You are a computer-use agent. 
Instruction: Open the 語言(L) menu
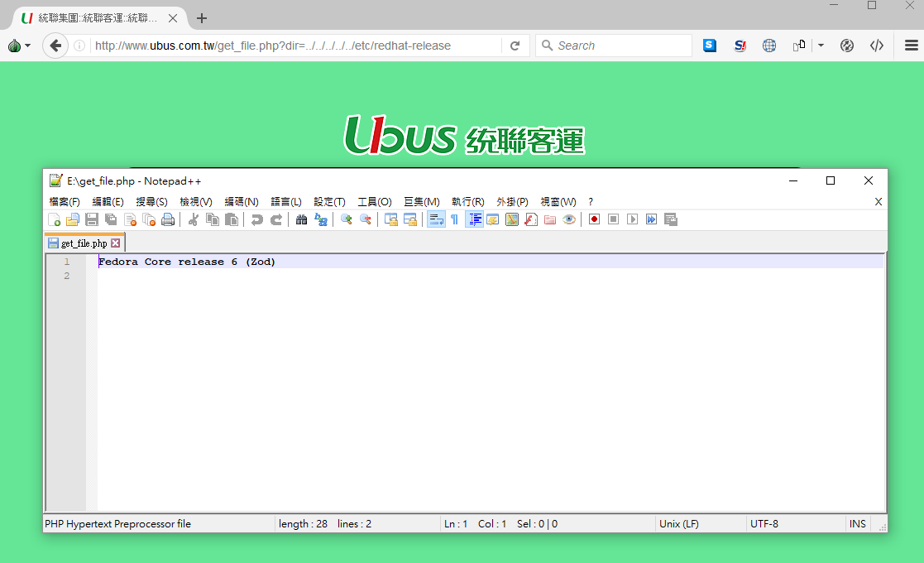[x=286, y=202]
